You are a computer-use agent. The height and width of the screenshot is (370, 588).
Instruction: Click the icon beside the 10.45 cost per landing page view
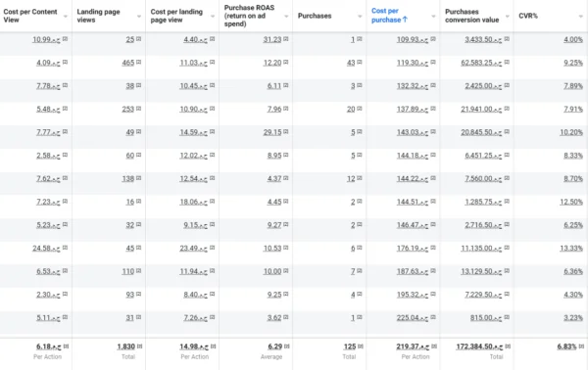pos(213,85)
